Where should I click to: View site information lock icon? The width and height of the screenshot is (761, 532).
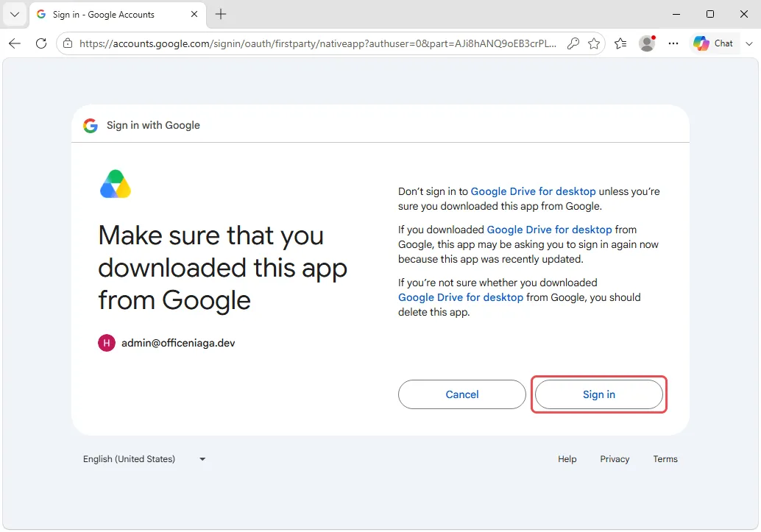(x=68, y=43)
